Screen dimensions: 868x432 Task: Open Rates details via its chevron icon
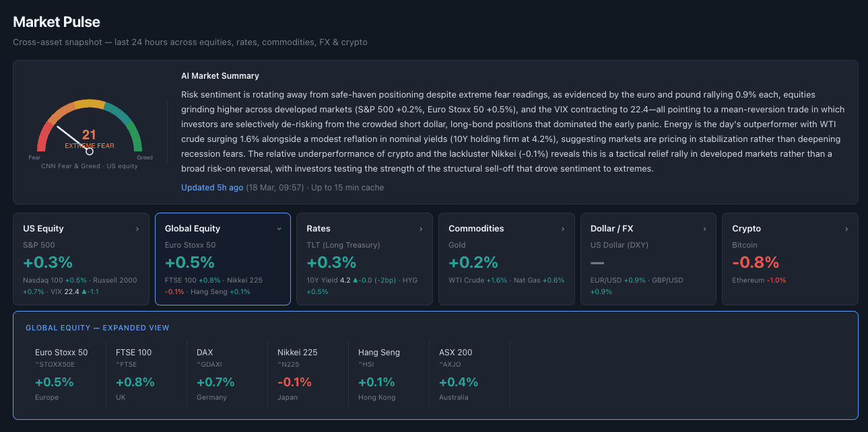tap(422, 228)
